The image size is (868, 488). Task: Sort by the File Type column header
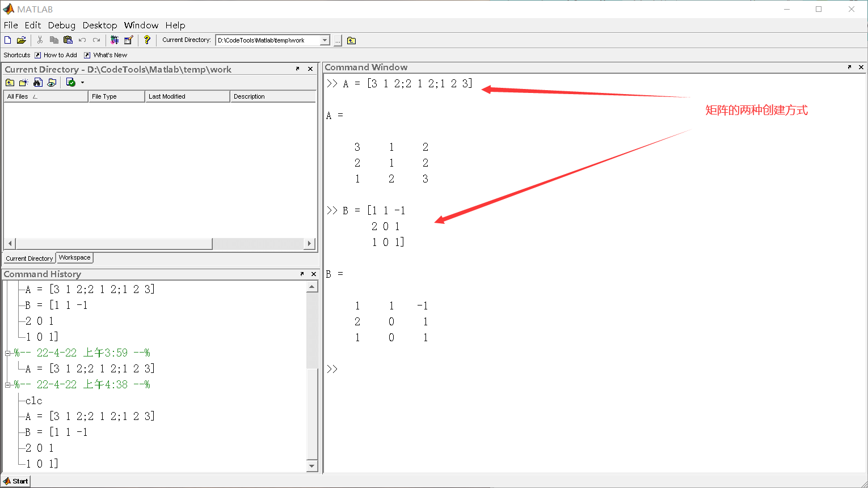[x=117, y=96]
